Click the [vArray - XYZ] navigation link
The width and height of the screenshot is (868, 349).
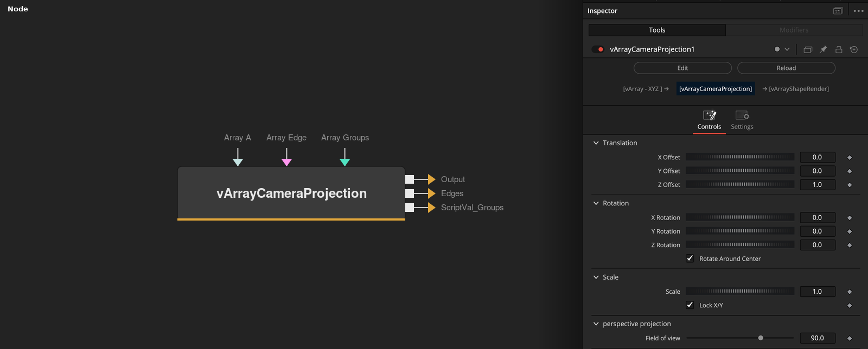[646, 89]
